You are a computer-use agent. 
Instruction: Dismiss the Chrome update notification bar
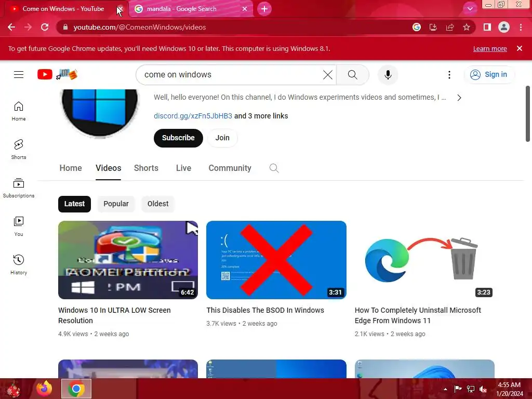[520, 48]
